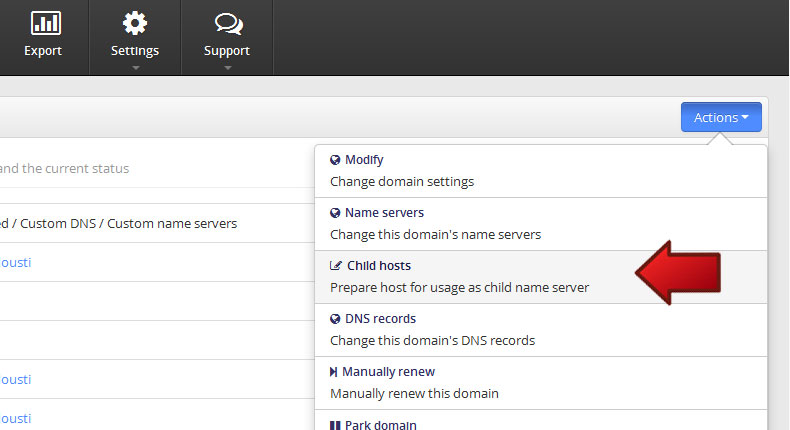The image size is (790, 430).
Task: Expand the caret under Settings
Action: pyautogui.click(x=135, y=67)
